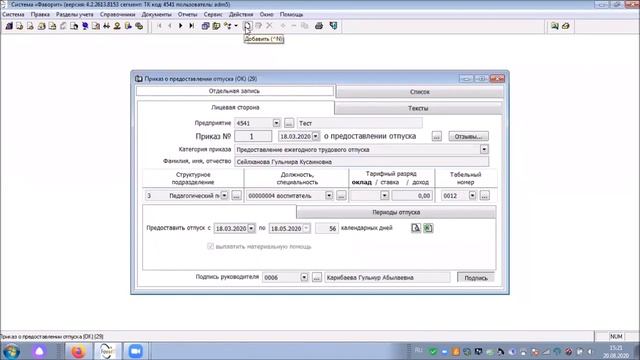The width and height of the screenshot is (640, 360).
Task: Click the print preview icon beside календарных дней
Action: pyautogui.click(x=416, y=228)
